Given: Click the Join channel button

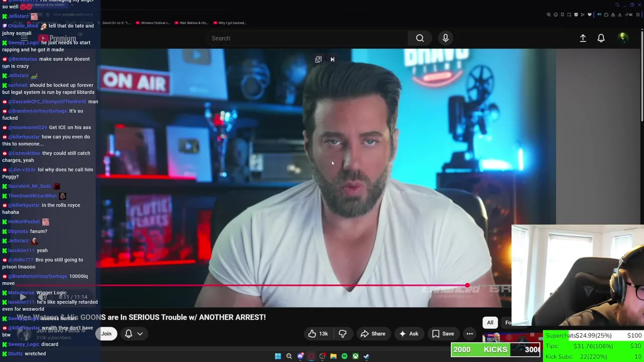Looking at the screenshot, I should pyautogui.click(x=106, y=334).
